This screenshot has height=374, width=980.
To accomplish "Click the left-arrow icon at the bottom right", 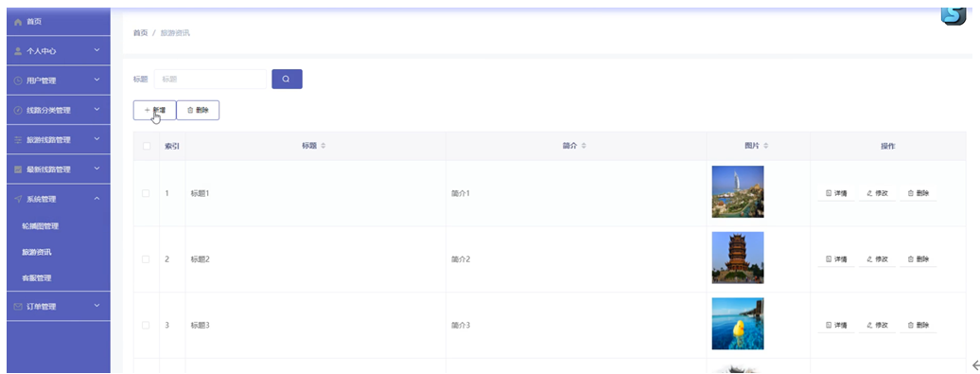I will [974, 365].
